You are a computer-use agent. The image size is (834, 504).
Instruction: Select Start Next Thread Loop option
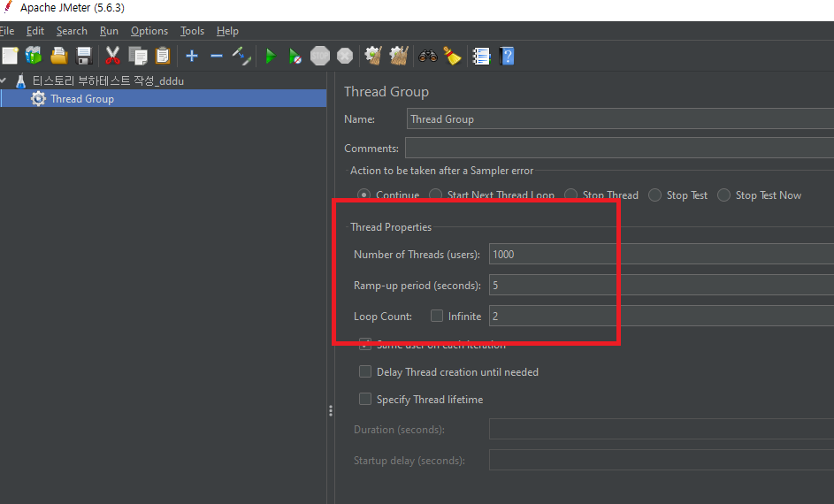(436, 195)
